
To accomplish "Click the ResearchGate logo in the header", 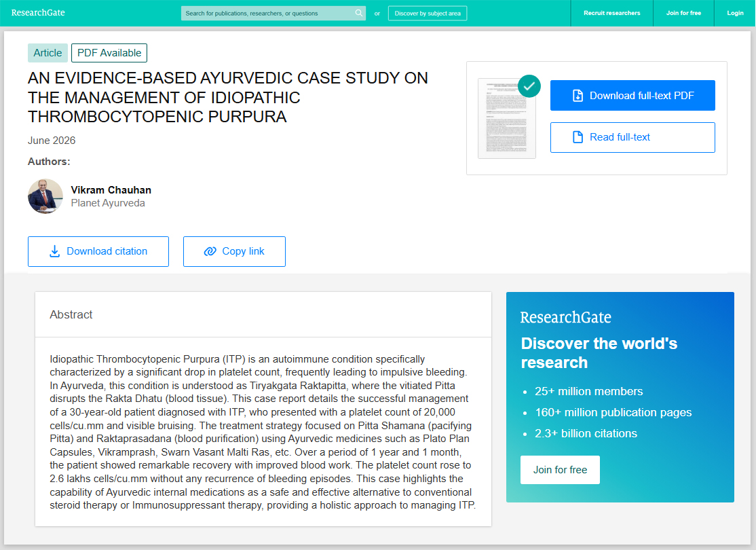I will coord(38,12).
